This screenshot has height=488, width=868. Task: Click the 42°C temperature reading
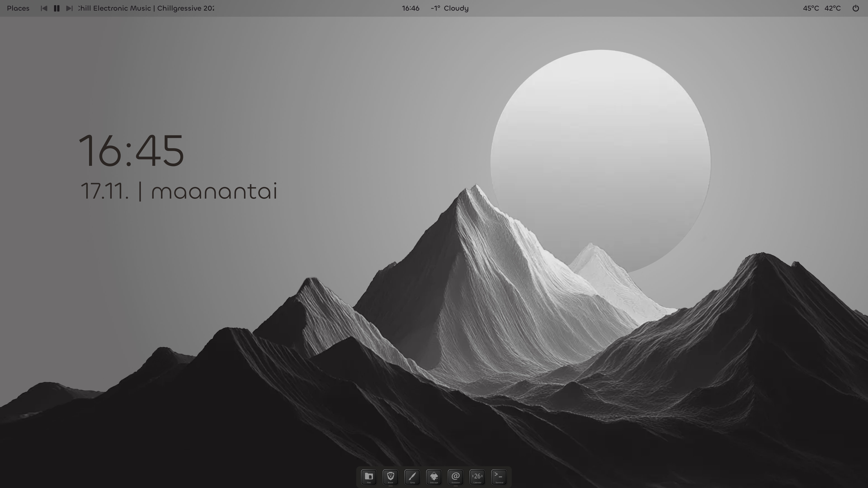[x=832, y=8]
